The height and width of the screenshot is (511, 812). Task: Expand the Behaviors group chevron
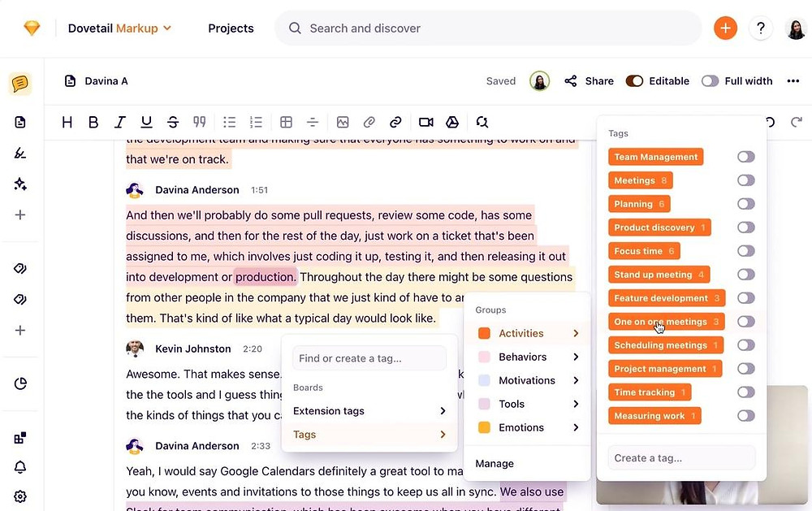click(576, 357)
